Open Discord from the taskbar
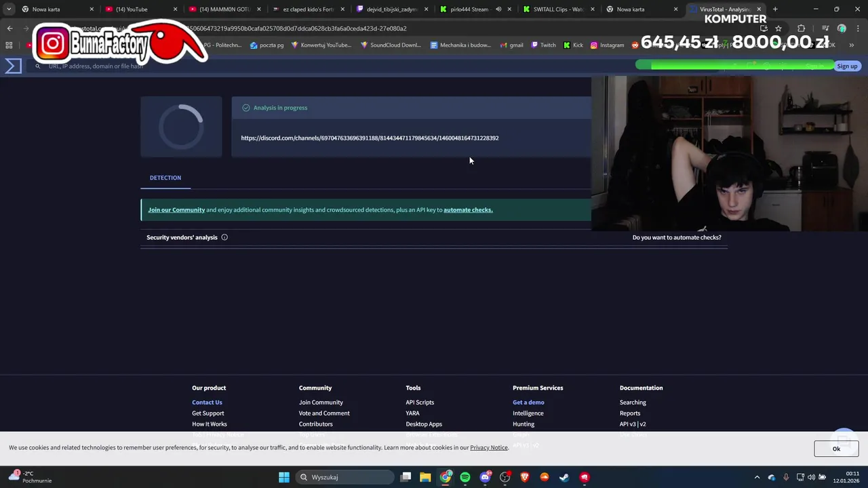Image resolution: width=868 pixels, height=488 pixels. pyautogui.click(x=485, y=477)
